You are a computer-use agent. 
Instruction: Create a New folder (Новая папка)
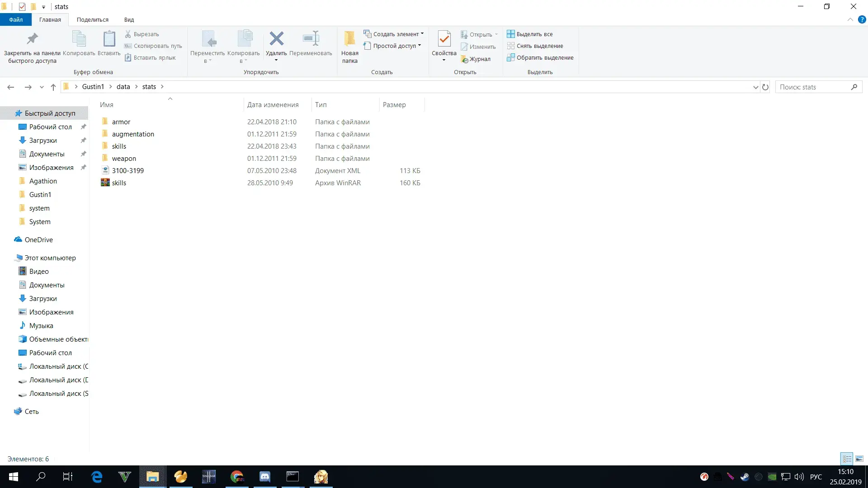click(x=349, y=47)
